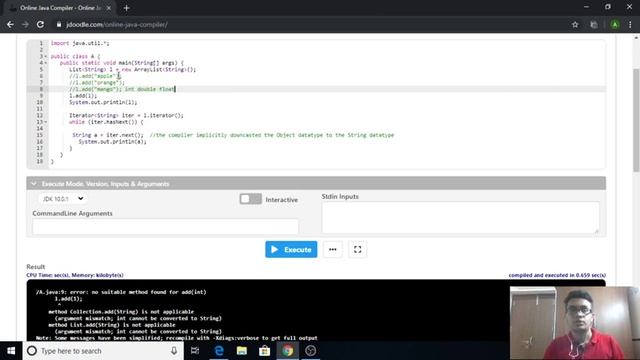Image resolution: width=640 pixels, height=360 pixels.
Task: Collapse the Execute Mode, Version, Inputs & Arguments panel
Action: point(34,184)
